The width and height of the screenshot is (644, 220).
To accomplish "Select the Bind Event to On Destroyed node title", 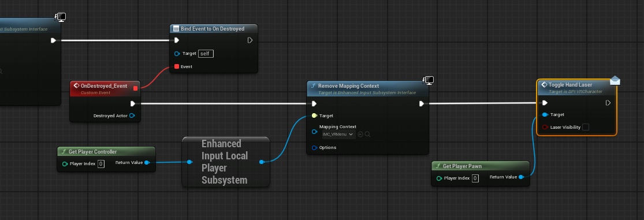I will coord(213,29).
